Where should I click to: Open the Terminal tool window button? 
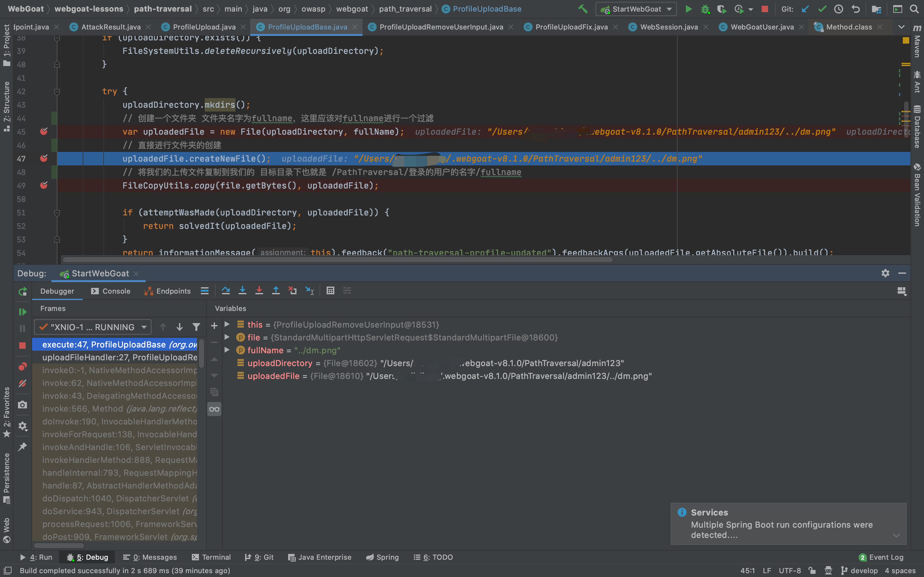point(211,557)
